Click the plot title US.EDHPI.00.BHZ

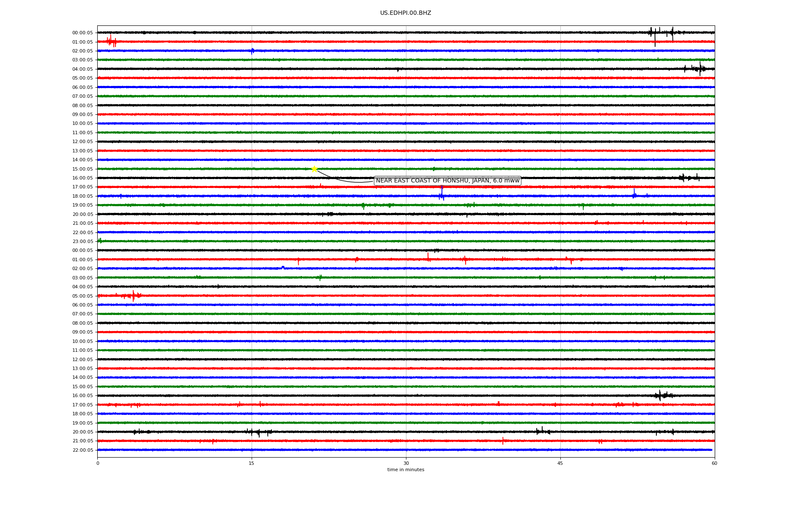coord(405,13)
